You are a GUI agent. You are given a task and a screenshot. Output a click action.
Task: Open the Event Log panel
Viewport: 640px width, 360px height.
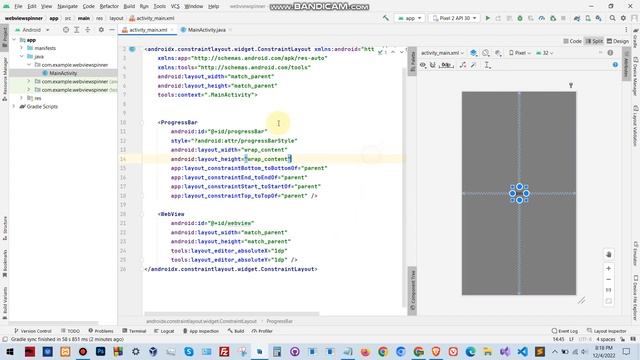pyautogui.click(x=565, y=331)
